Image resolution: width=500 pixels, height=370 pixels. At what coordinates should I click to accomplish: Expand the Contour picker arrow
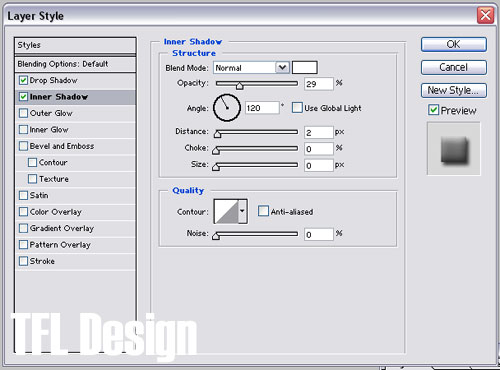click(x=243, y=211)
